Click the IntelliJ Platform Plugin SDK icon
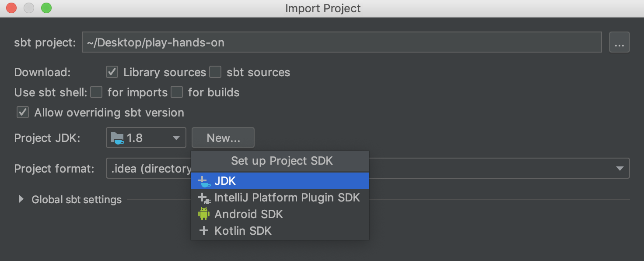The height and width of the screenshot is (261, 644). tap(204, 198)
